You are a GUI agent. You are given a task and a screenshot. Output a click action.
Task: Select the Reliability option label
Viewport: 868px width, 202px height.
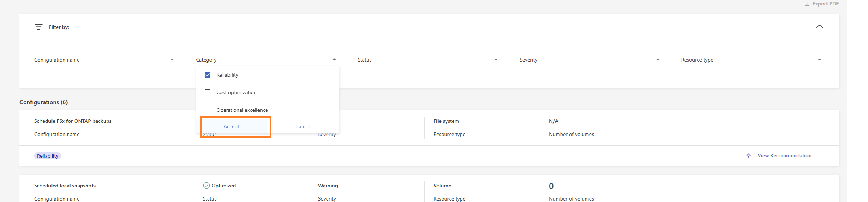coord(227,75)
